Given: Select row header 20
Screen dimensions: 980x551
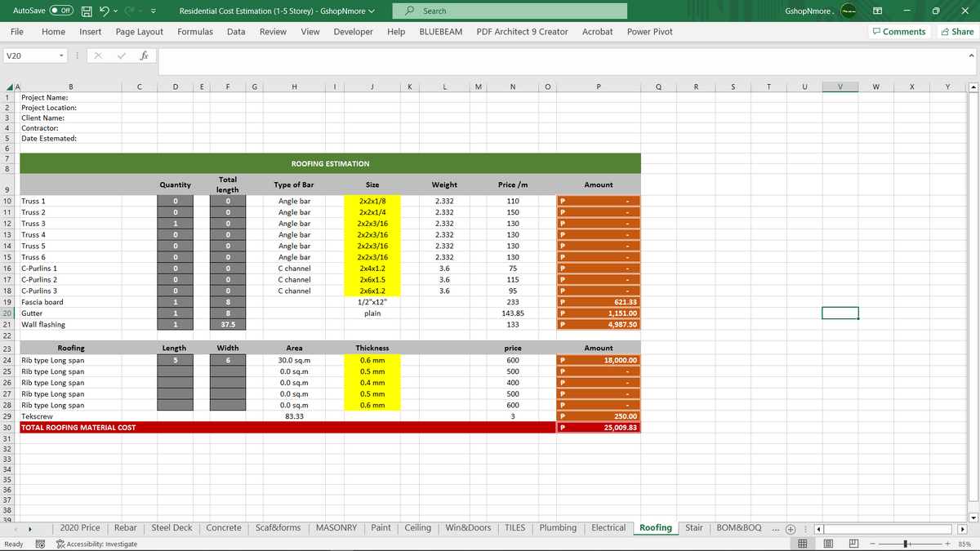Looking at the screenshot, I should pos(7,313).
